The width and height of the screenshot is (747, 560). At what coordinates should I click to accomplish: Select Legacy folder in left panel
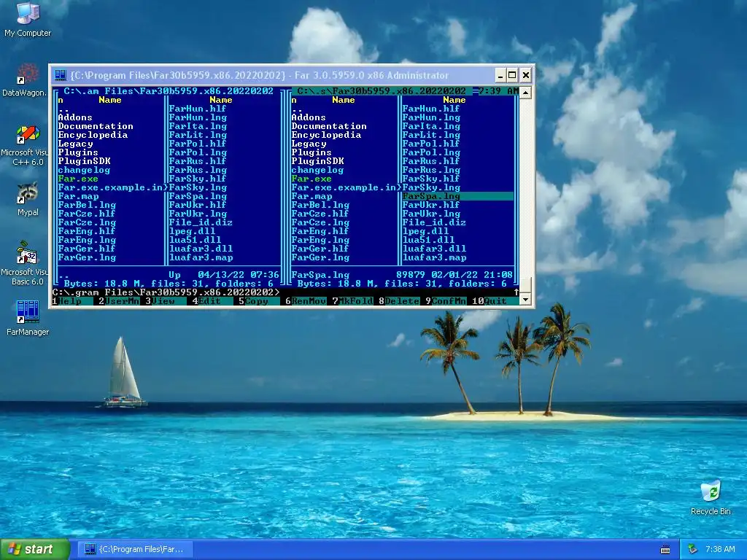[75, 144]
